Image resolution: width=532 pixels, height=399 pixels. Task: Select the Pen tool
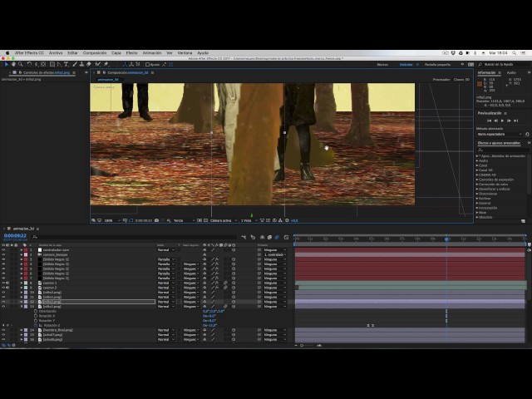pyautogui.click(x=59, y=64)
